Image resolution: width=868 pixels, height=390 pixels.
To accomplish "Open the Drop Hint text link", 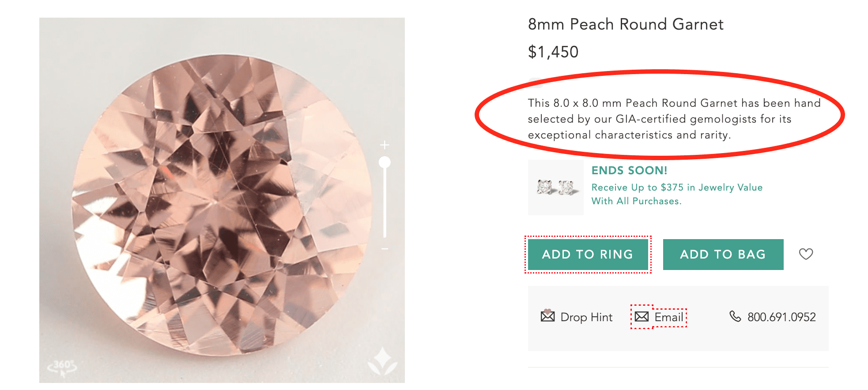I will point(586,317).
